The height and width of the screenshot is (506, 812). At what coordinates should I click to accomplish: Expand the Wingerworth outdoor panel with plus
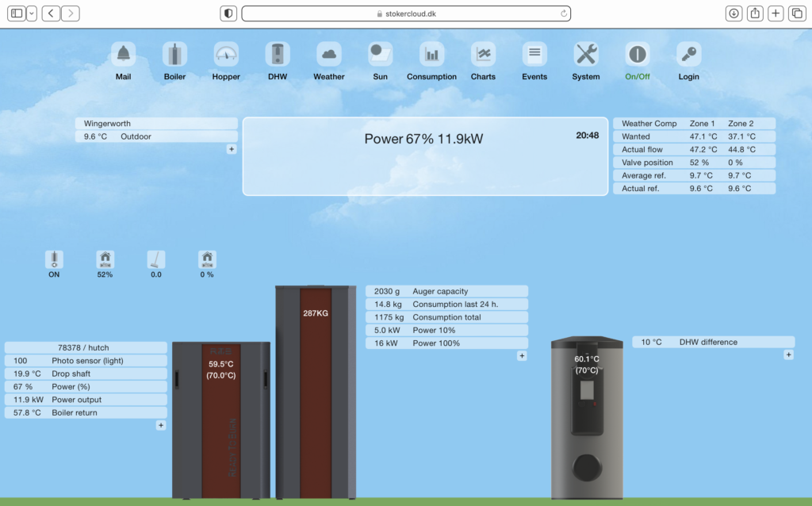pos(232,149)
